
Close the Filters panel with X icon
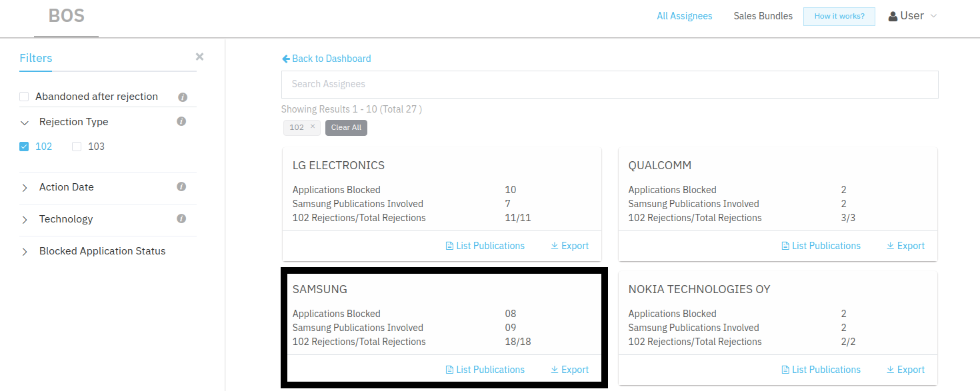199,57
